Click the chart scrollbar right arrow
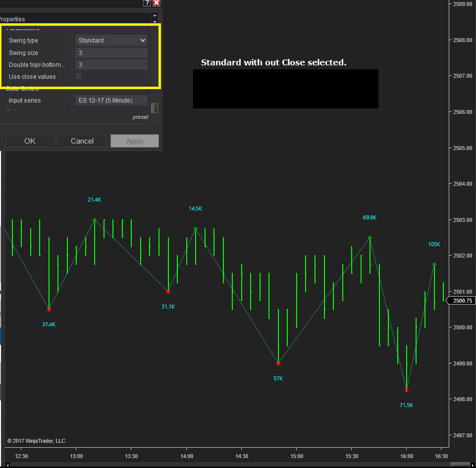 [x=473, y=465]
